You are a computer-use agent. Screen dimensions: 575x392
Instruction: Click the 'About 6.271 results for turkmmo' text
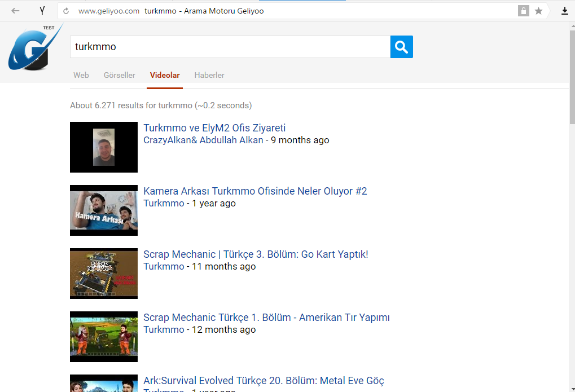(x=161, y=105)
